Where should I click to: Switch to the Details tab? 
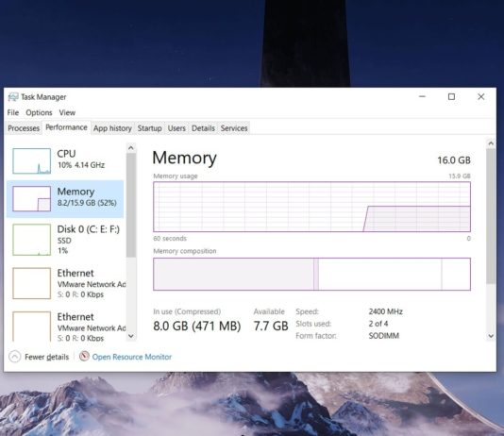(x=203, y=128)
